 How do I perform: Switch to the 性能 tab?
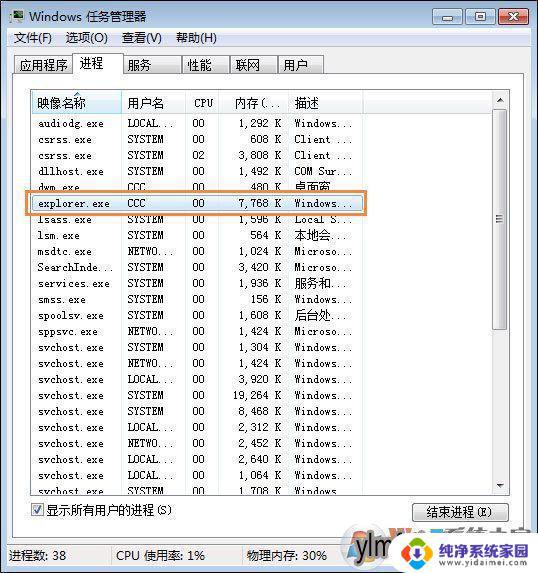point(206,65)
